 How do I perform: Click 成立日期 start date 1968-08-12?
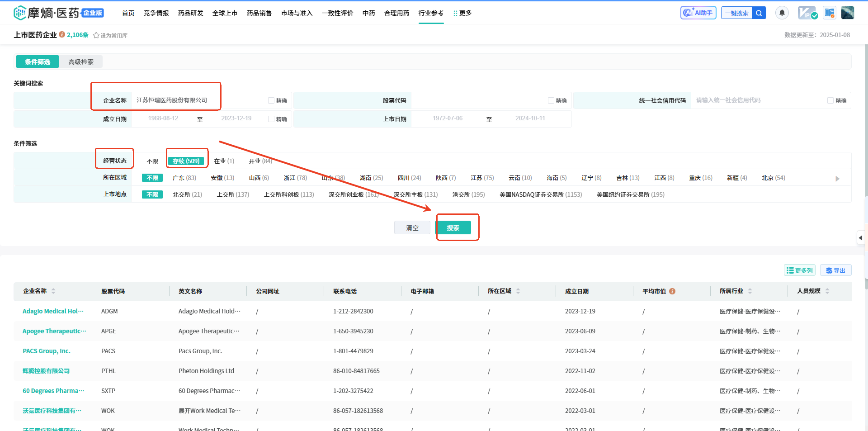(163, 118)
